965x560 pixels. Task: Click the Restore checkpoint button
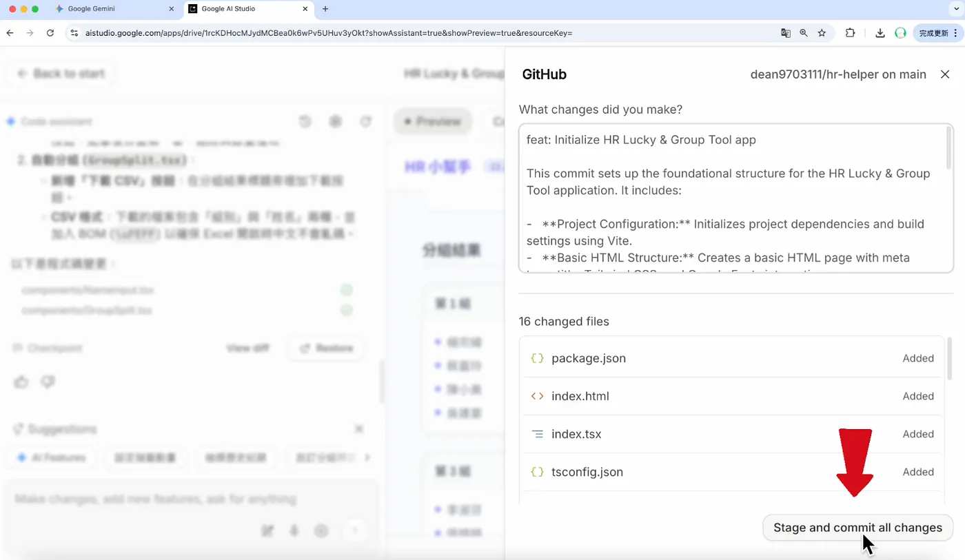326,348
